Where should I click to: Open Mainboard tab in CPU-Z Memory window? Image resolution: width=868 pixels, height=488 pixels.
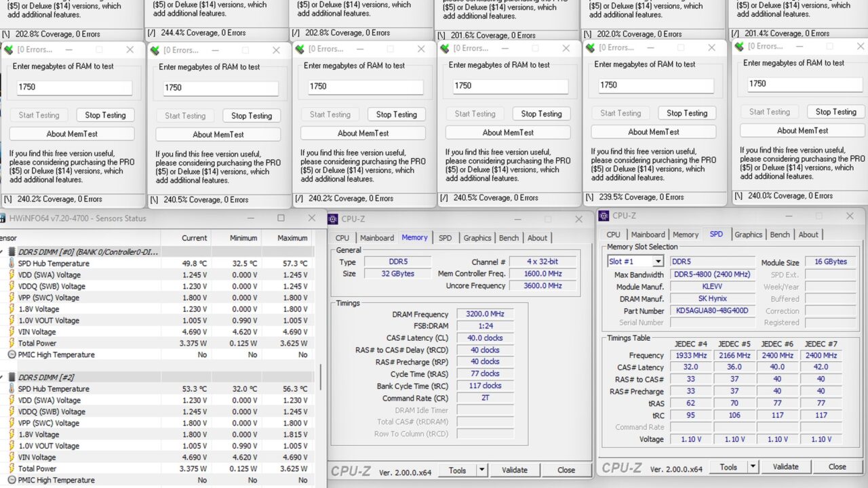pos(377,238)
